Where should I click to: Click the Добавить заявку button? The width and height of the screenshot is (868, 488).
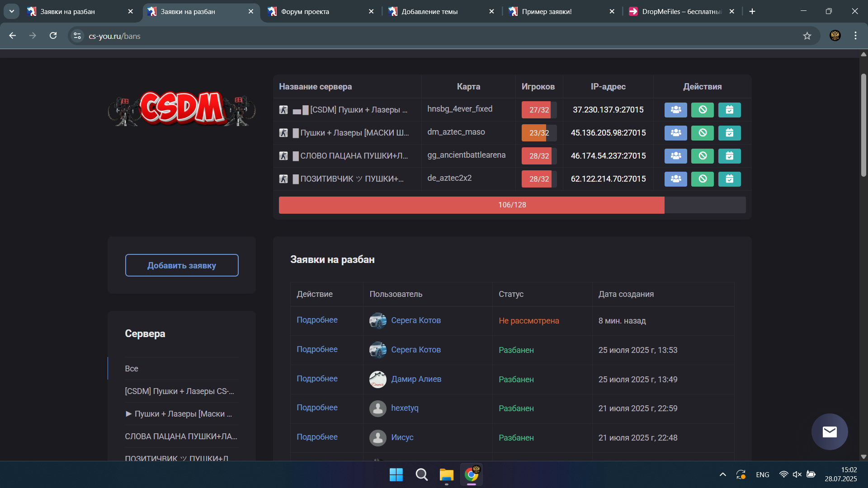(x=182, y=265)
